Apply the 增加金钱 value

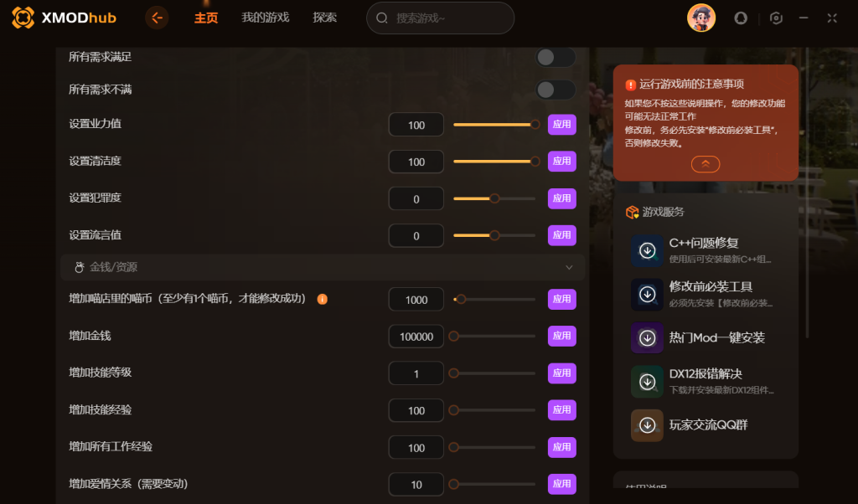pos(562,336)
